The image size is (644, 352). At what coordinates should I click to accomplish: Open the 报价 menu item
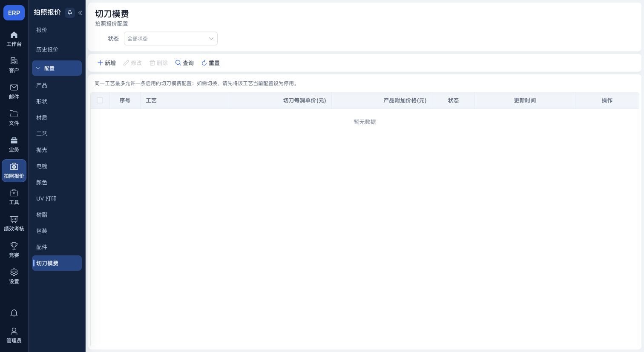57,30
